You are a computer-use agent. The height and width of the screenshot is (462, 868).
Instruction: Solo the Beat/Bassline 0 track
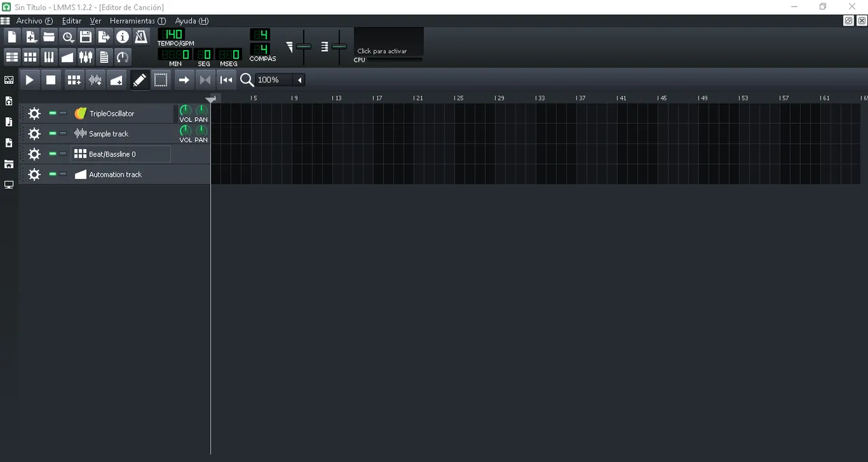63,154
